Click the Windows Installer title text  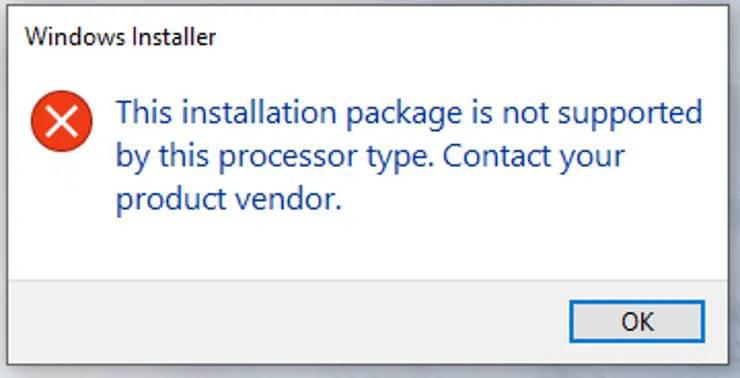pyautogui.click(x=120, y=37)
